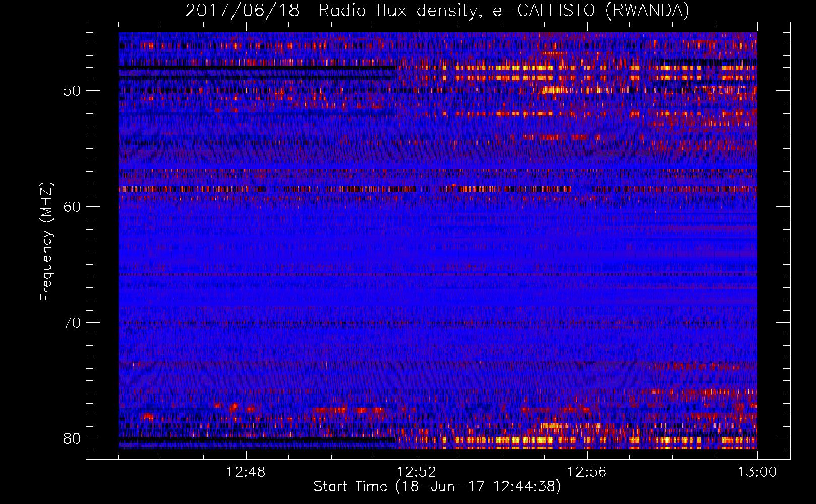This screenshot has height=504, width=816.
Task: Click the 12:52 time tick label
Action: point(417,472)
